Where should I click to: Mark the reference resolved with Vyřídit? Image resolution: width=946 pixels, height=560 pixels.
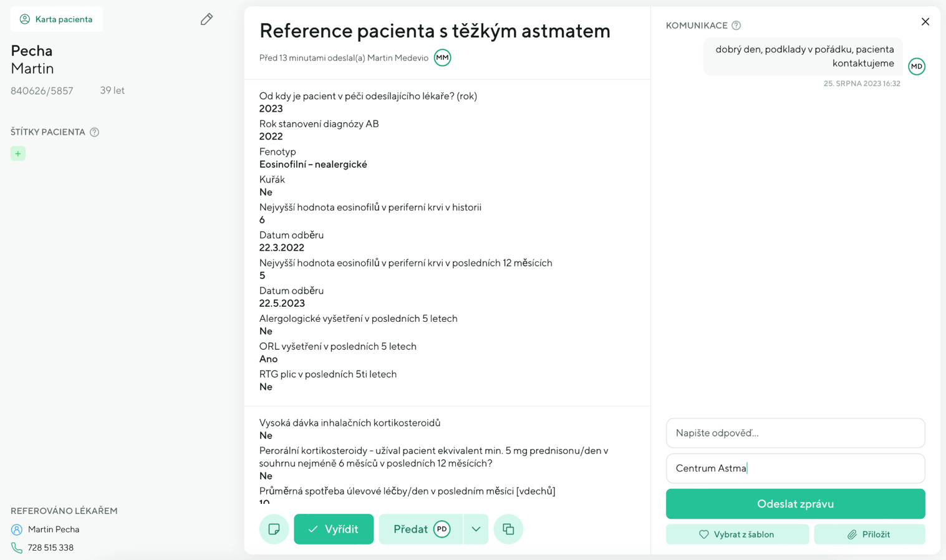point(334,529)
